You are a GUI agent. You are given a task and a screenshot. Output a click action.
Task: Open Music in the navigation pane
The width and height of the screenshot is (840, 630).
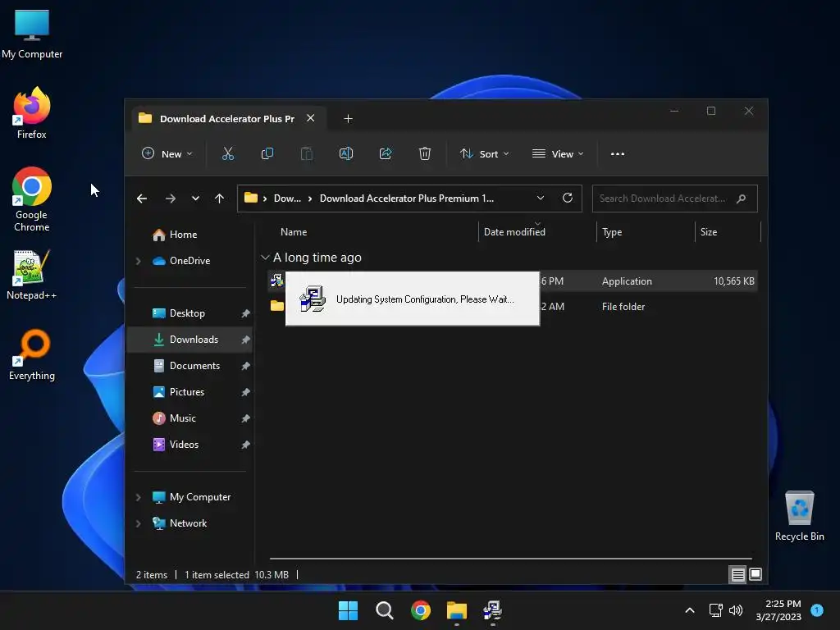click(183, 418)
